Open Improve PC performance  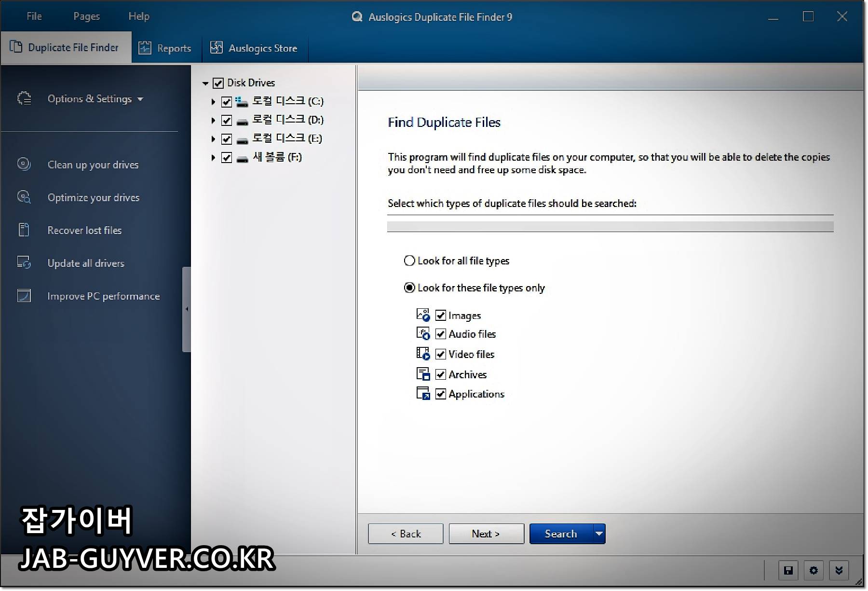coord(103,296)
